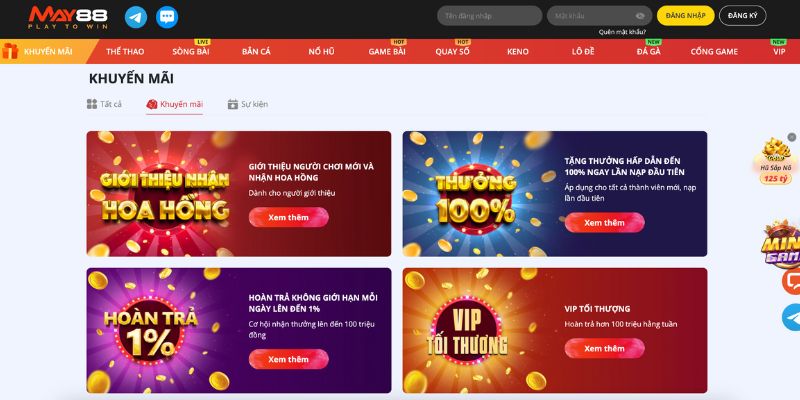
Task: Open the orange live chat side icon
Action: tap(791, 281)
